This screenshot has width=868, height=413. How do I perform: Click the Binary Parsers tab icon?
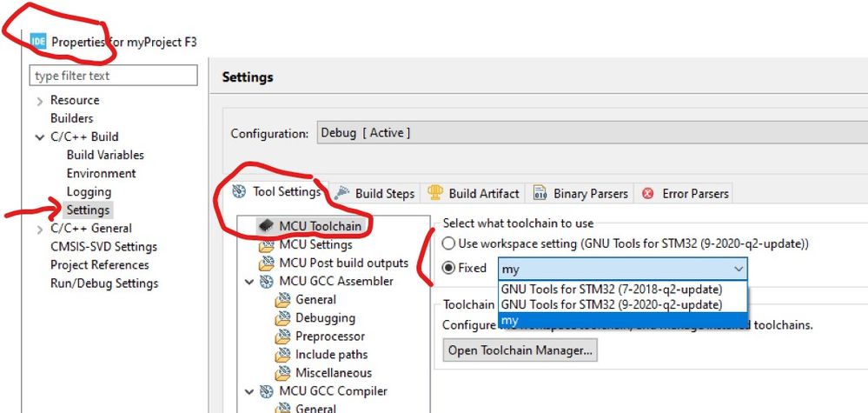540,193
